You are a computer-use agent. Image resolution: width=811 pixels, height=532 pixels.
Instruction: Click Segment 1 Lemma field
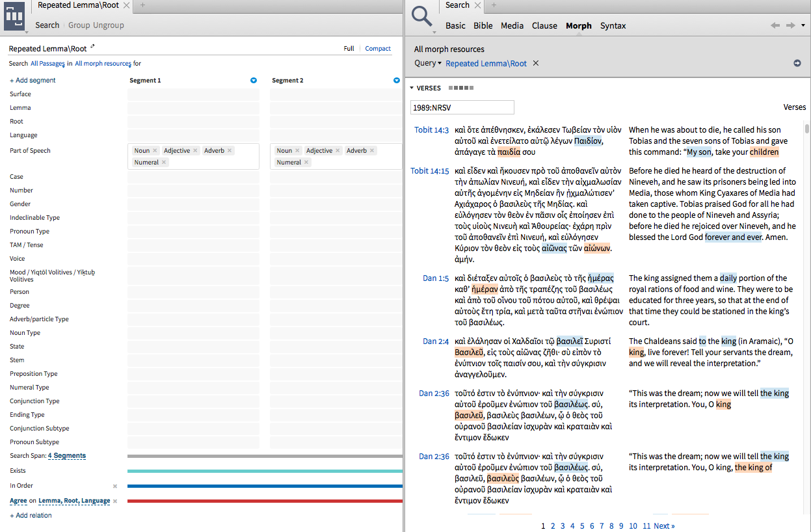point(193,108)
